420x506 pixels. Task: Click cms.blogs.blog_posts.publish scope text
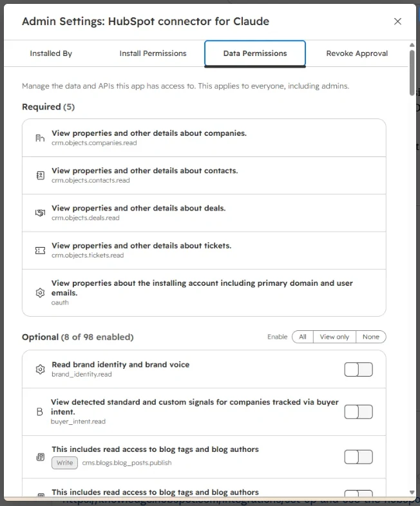click(127, 463)
